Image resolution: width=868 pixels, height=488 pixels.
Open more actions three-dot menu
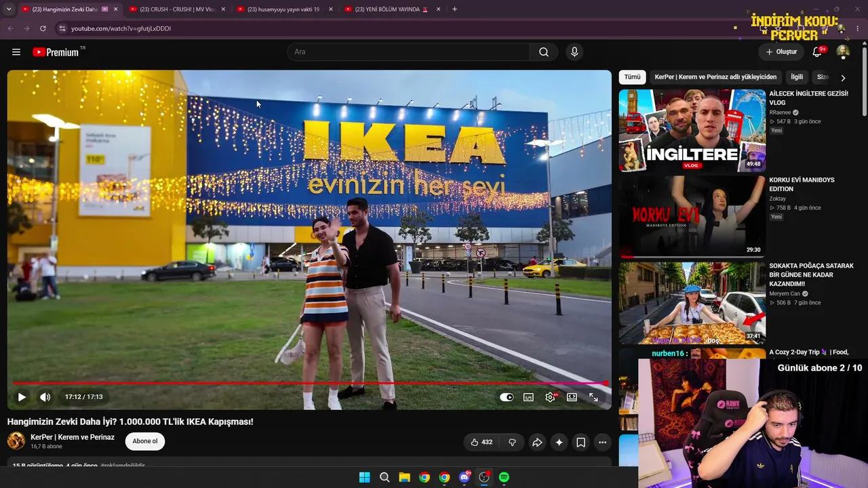coord(602,443)
